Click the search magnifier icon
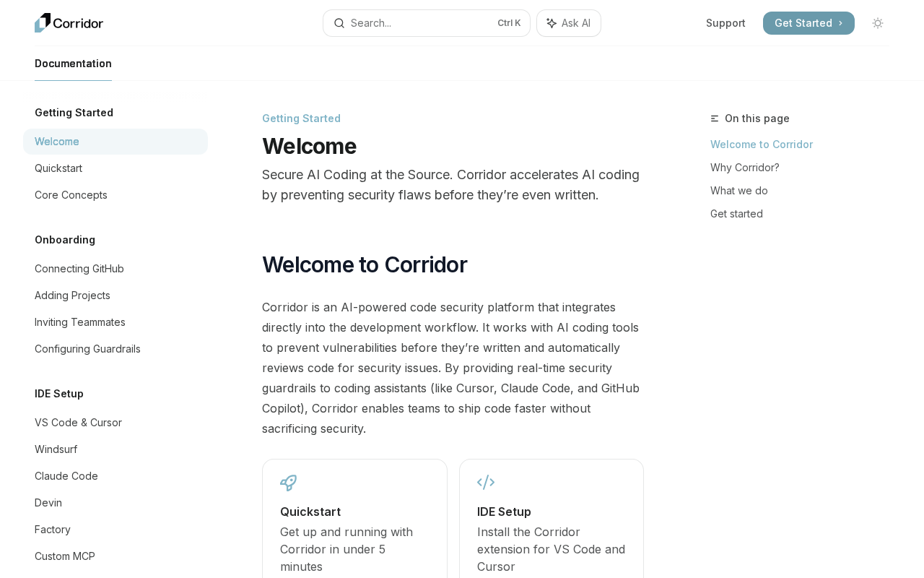924x578 pixels. (x=339, y=23)
